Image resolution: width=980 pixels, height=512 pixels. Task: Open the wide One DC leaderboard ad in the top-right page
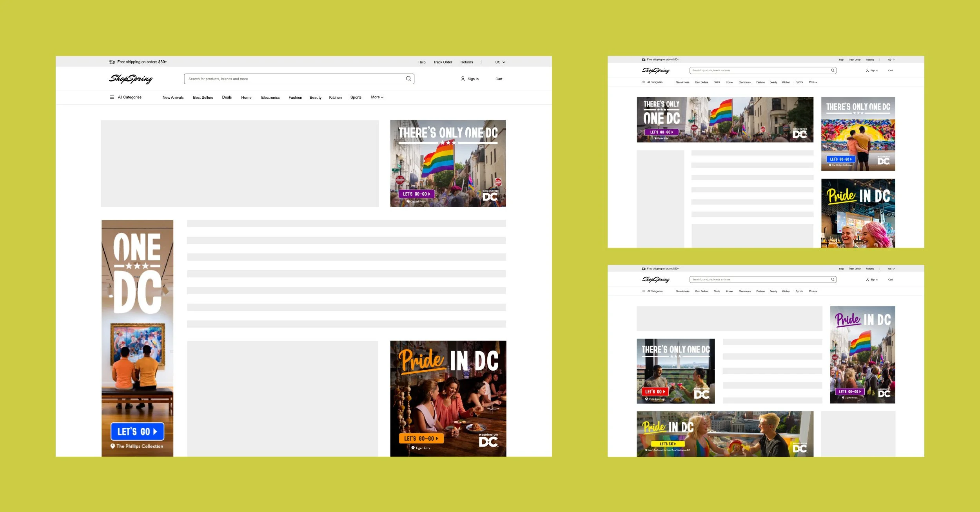click(x=725, y=119)
